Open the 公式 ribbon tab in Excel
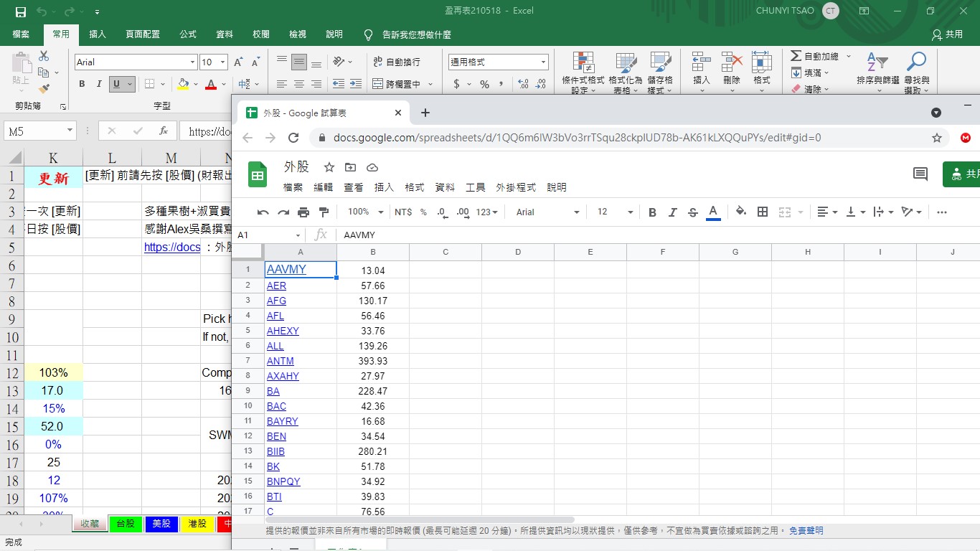980x551 pixels. coord(188,34)
